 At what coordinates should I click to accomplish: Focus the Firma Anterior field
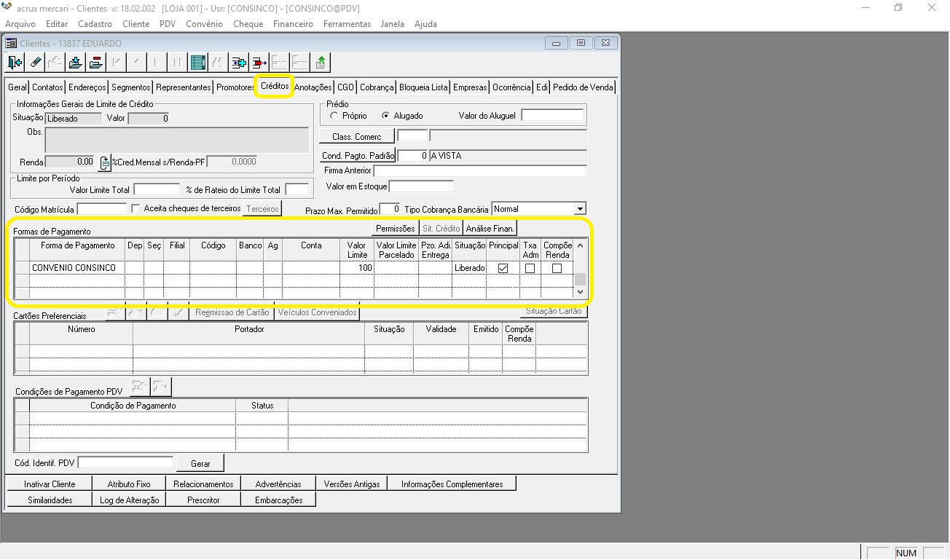click(479, 170)
